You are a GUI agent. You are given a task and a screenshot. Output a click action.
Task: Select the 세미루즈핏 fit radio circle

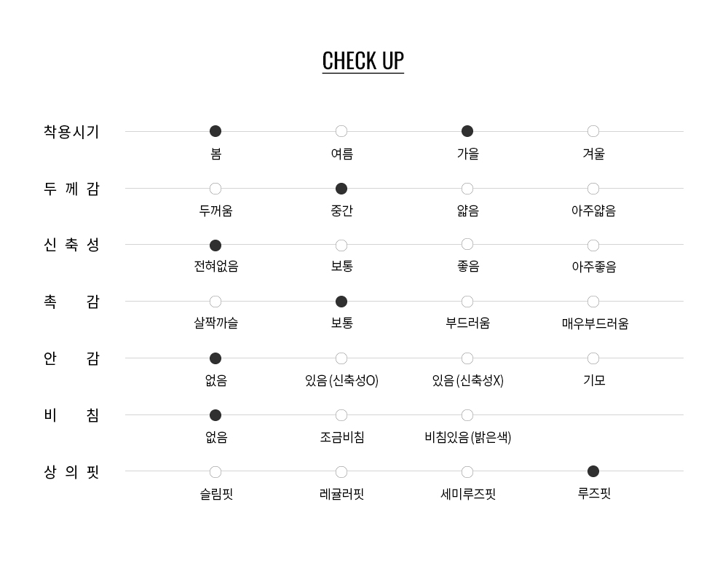click(467, 472)
